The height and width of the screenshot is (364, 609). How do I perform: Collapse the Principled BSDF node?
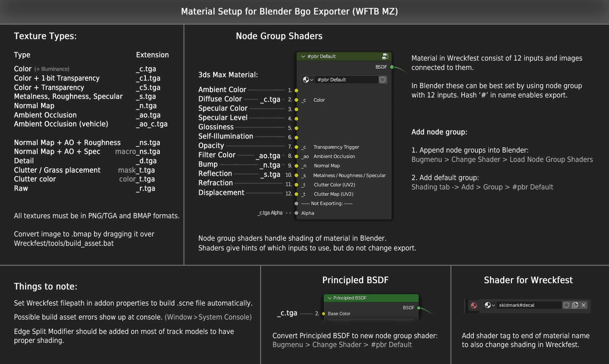[329, 298]
